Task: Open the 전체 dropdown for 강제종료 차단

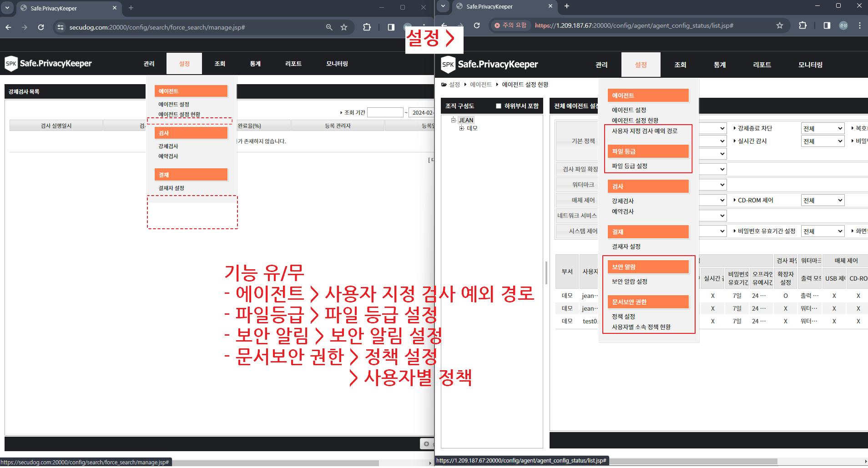Action: pos(823,129)
